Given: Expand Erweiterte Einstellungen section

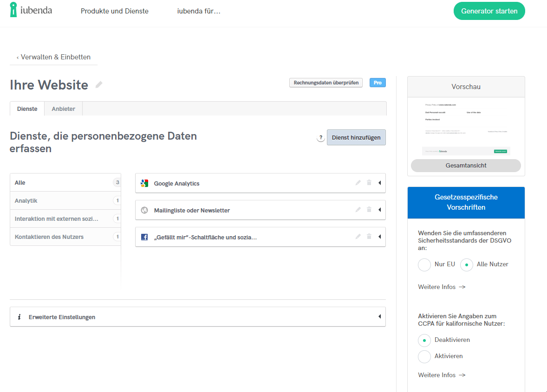Looking at the screenshot, I should coord(379,317).
